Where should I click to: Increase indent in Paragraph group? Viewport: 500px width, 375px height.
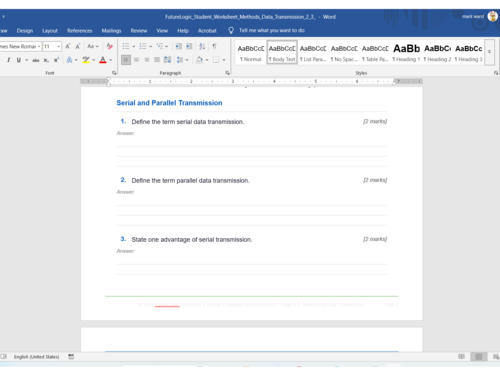(x=189, y=46)
